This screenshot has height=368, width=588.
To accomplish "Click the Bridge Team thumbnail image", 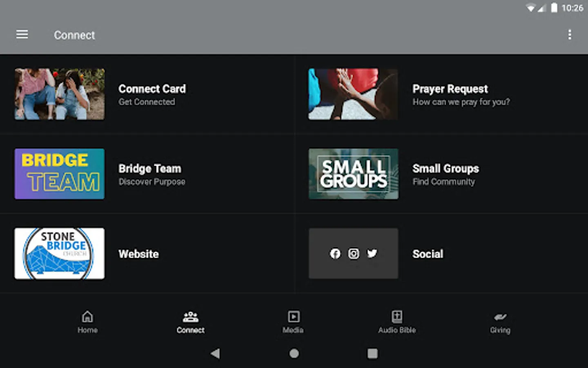I will point(59,173).
